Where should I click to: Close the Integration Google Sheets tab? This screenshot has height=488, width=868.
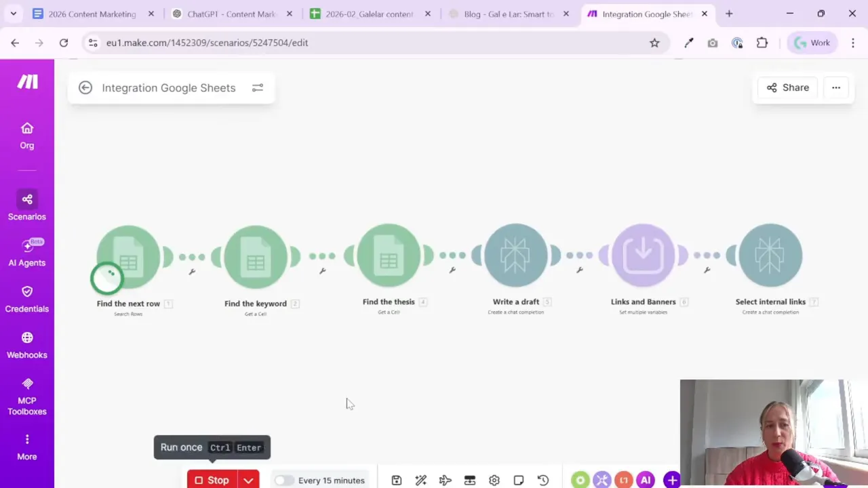pyautogui.click(x=705, y=14)
